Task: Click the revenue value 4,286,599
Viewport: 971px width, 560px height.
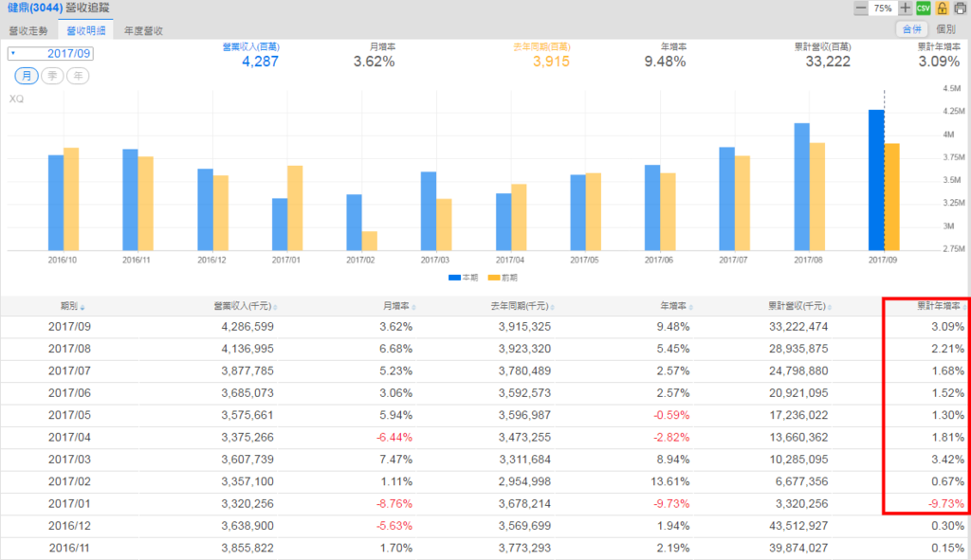Action: (247, 327)
